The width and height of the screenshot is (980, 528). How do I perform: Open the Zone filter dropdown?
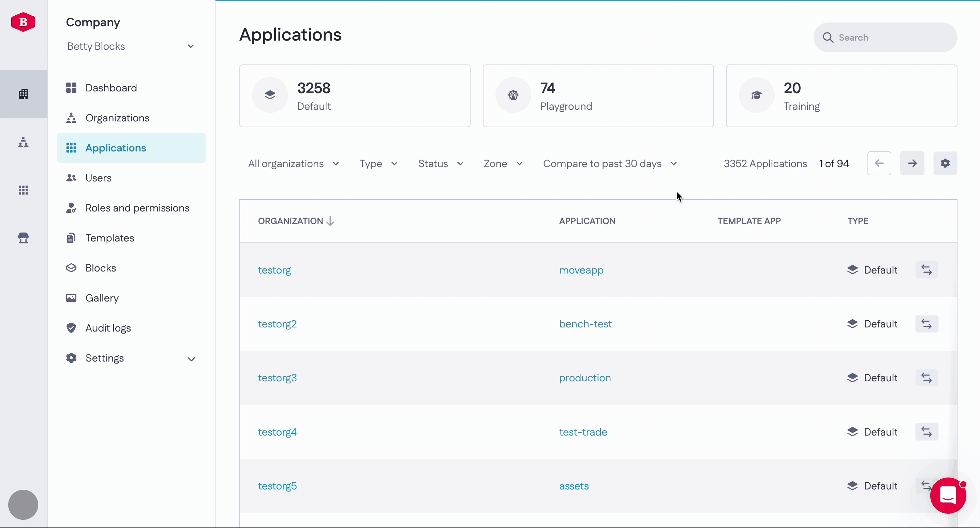[x=503, y=164]
